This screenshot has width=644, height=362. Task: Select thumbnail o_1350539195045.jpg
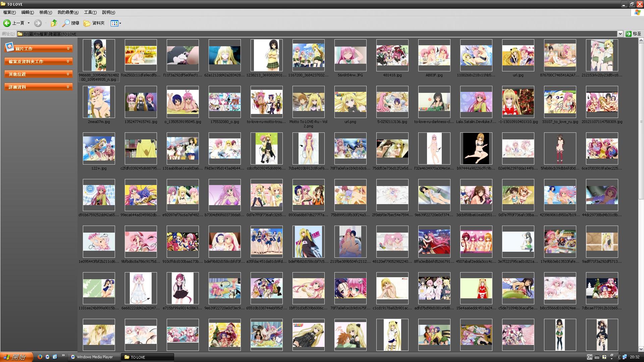183,102
